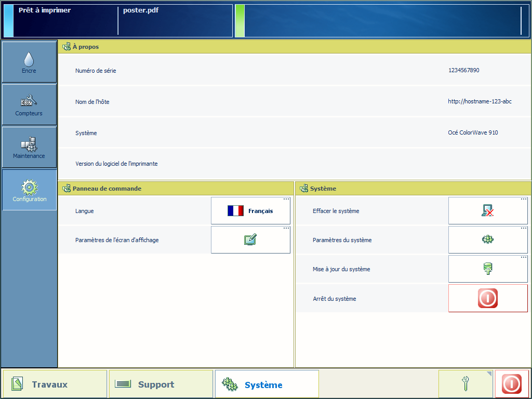This screenshot has height=399, width=532.
Task: Click serial number 1234567890
Action: coord(464,70)
